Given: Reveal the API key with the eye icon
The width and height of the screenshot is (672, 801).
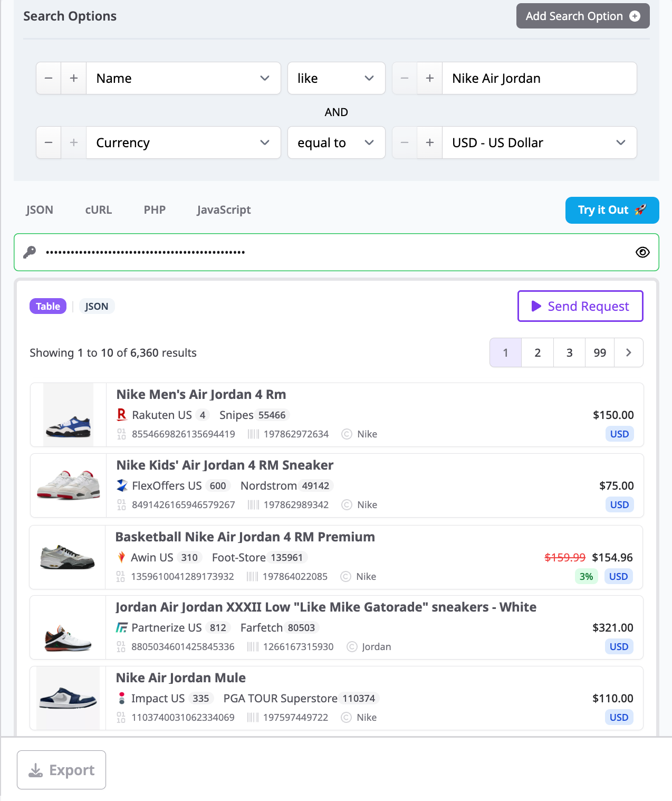Looking at the screenshot, I should coord(642,252).
